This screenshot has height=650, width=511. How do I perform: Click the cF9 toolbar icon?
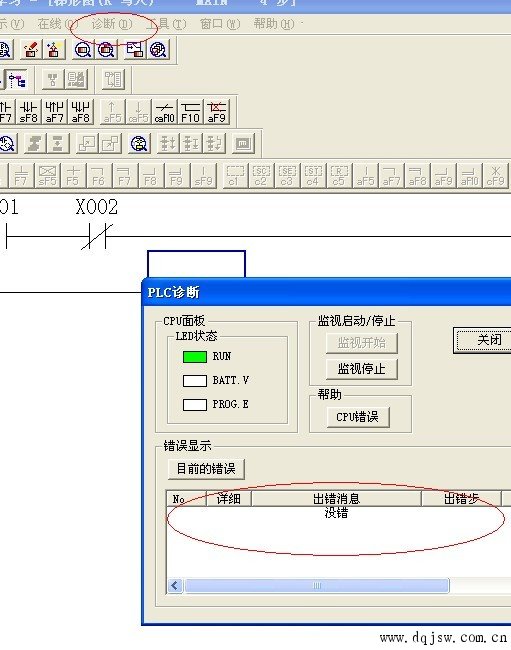pos(496,175)
